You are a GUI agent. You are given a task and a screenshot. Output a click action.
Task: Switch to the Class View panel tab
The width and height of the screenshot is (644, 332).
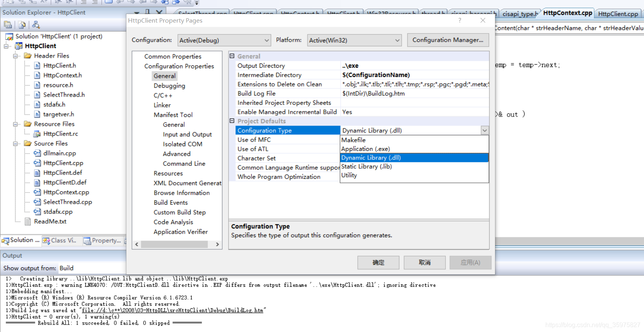(x=60, y=240)
